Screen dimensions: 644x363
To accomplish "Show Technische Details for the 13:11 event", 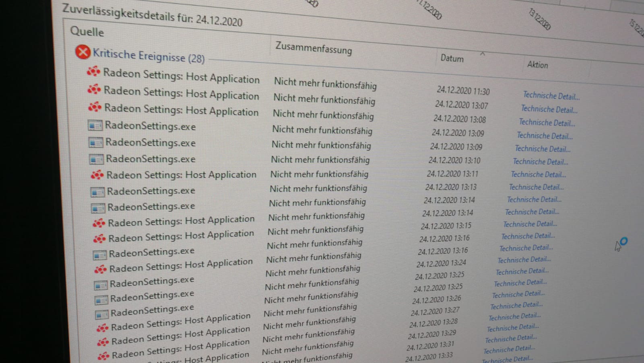I will (x=539, y=174).
